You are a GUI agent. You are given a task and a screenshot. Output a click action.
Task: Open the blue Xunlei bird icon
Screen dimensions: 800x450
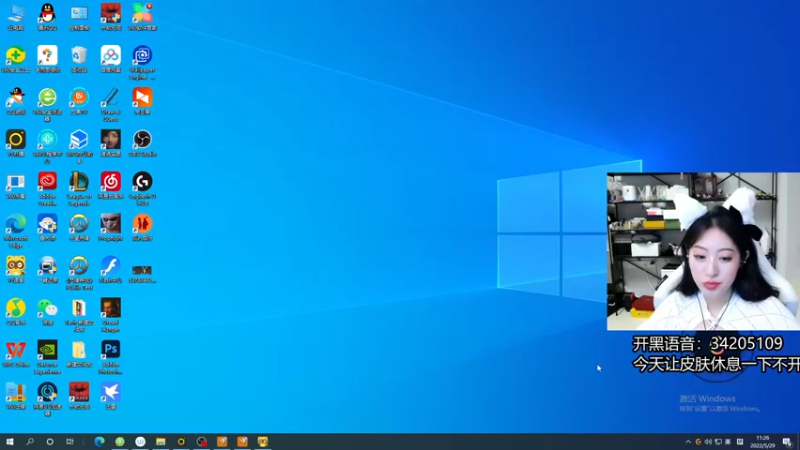(x=111, y=395)
